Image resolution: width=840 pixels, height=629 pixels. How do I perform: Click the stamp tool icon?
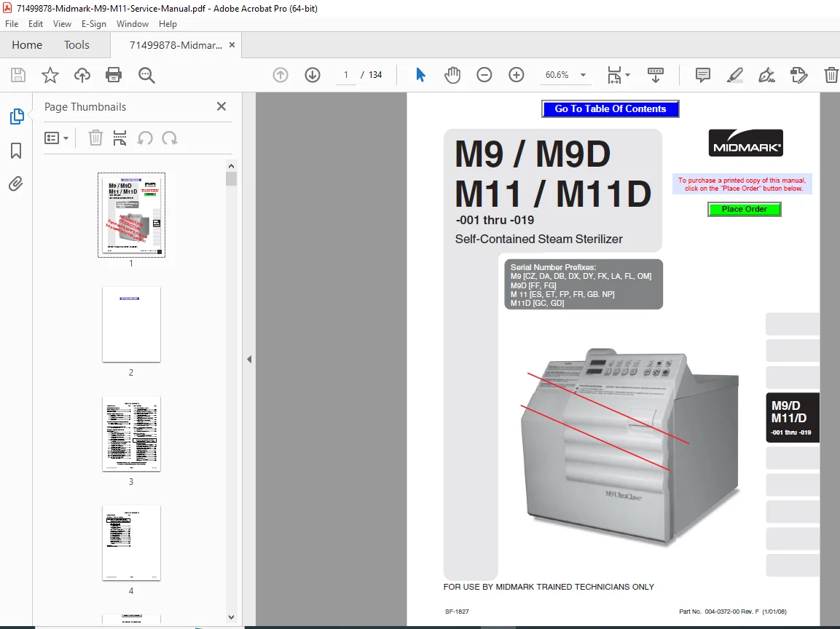coord(798,75)
